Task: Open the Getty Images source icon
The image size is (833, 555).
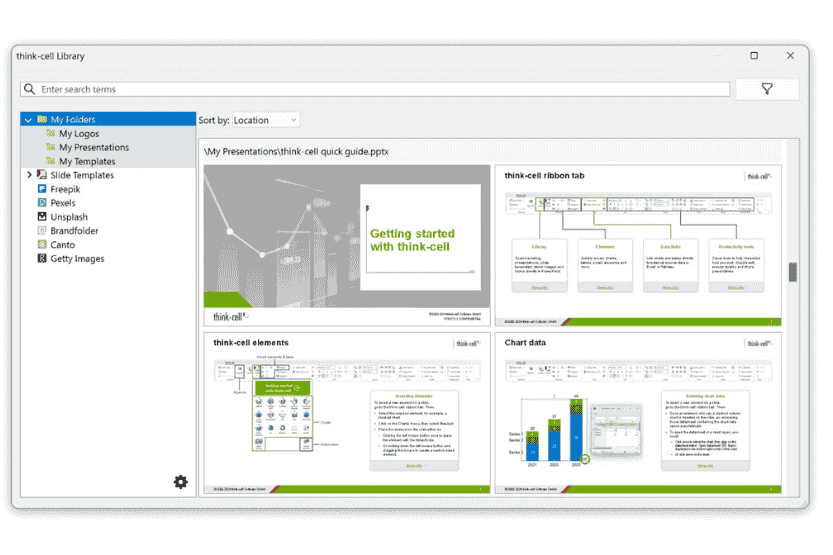Action: 42,259
